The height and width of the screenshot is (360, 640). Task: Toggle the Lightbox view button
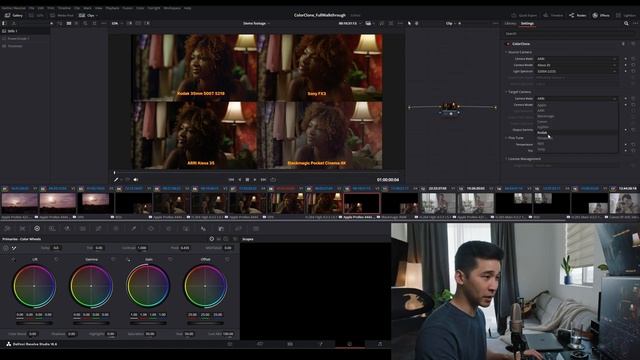coord(625,15)
